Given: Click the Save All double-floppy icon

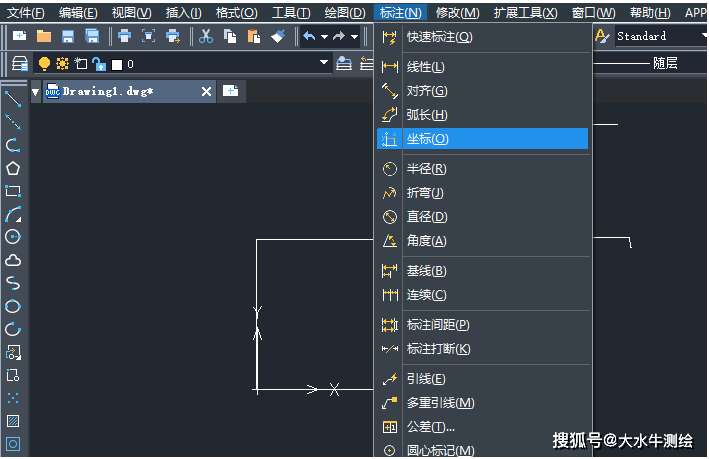Looking at the screenshot, I should coord(92,36).
